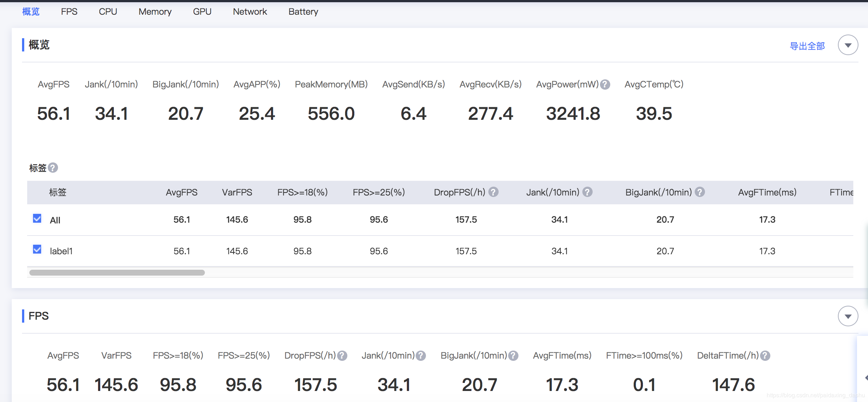Click help icon beside 标签 heading
The image size is (868, 402).
[x=53, y=168]
